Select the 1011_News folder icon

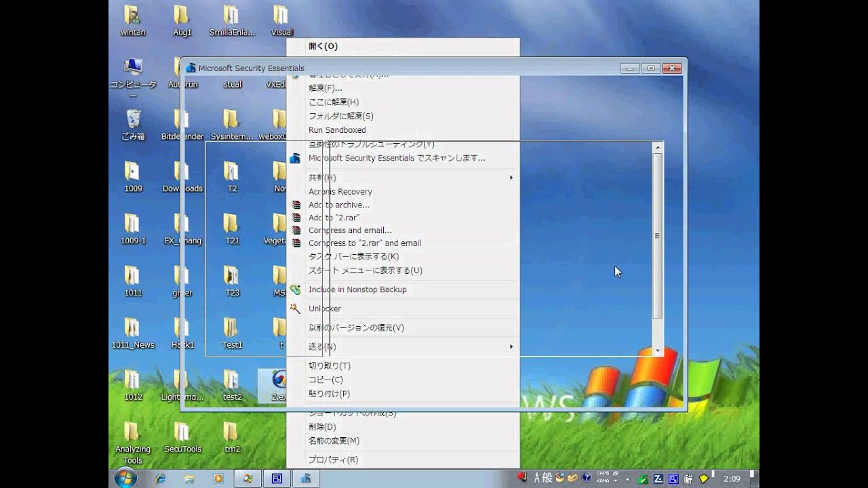tap(133, 333)
